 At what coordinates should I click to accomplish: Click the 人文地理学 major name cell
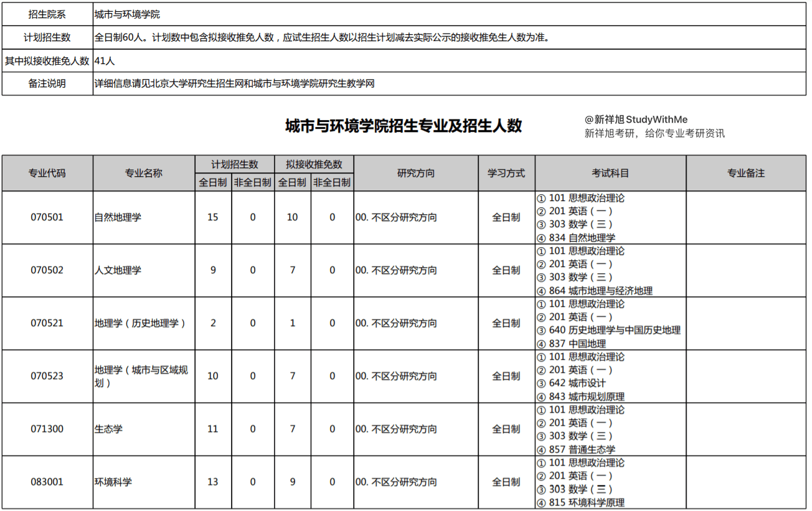[118, 270]
